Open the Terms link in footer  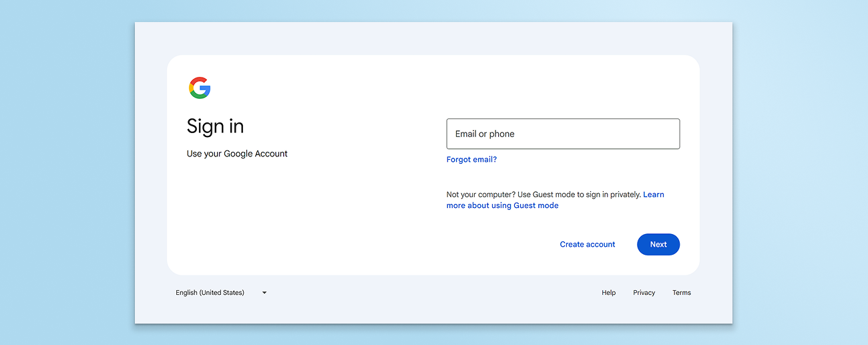(682, 292)
